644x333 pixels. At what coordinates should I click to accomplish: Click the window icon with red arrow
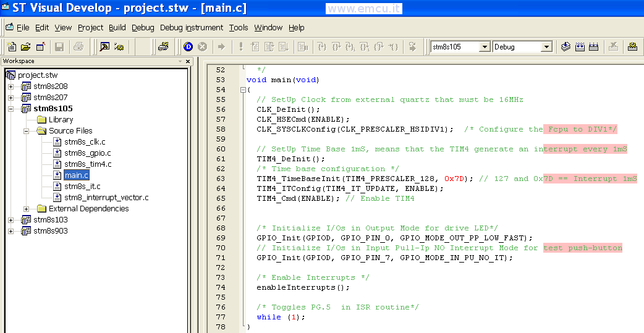(x=40, y=47)
